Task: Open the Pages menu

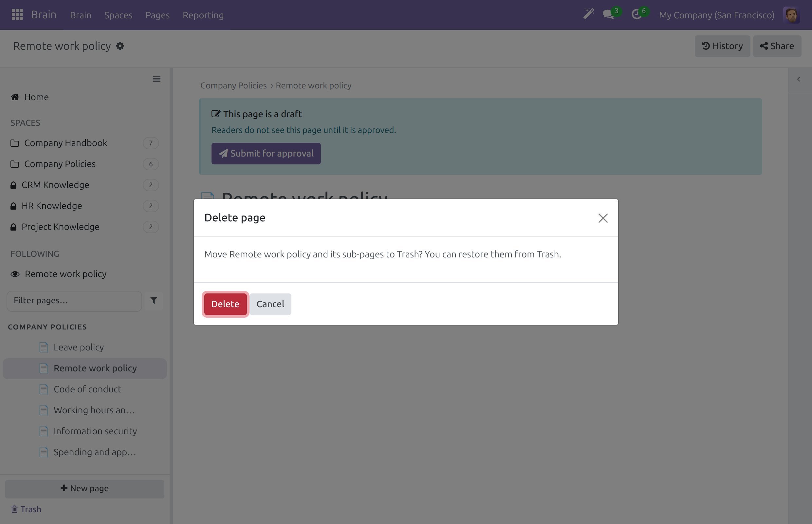Action: (x=157, y=15)
